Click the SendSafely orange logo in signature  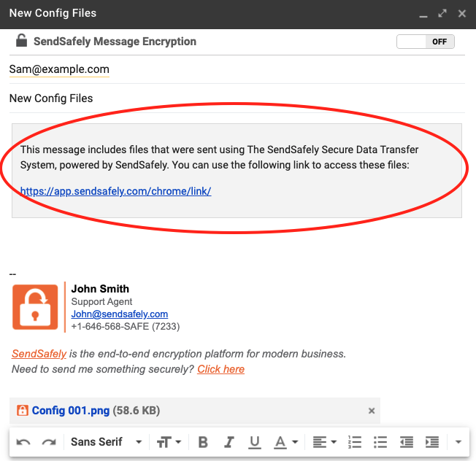click(x=35, y=307)
